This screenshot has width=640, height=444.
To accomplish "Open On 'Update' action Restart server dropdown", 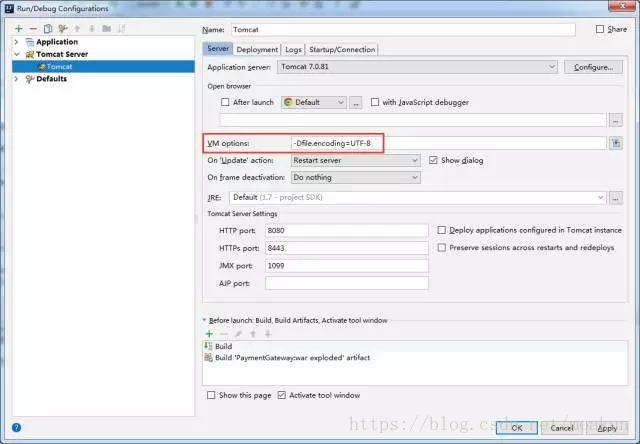I will pos(356,160).
